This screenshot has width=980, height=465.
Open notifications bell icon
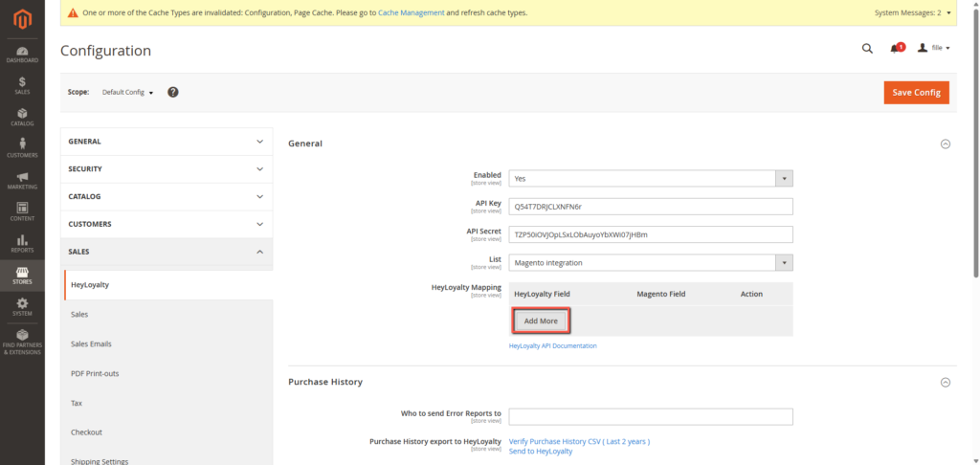click(896, 48)
